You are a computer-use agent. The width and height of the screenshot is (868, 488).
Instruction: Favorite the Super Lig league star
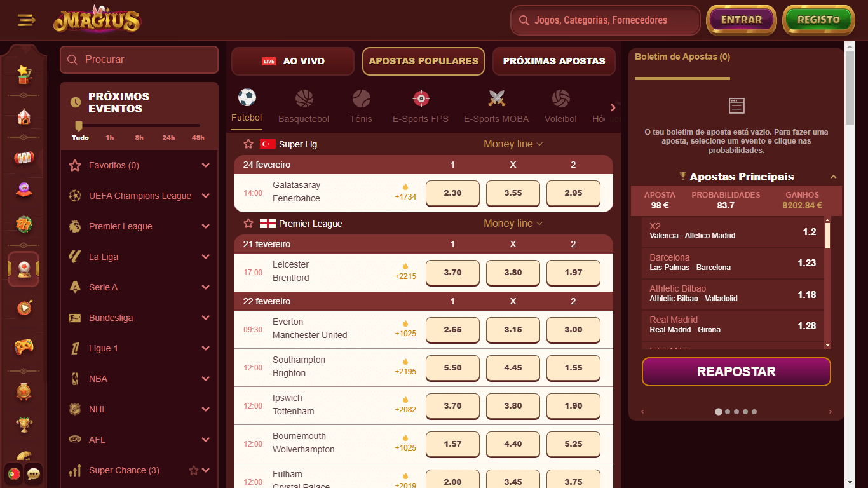[x=247, y=144]
